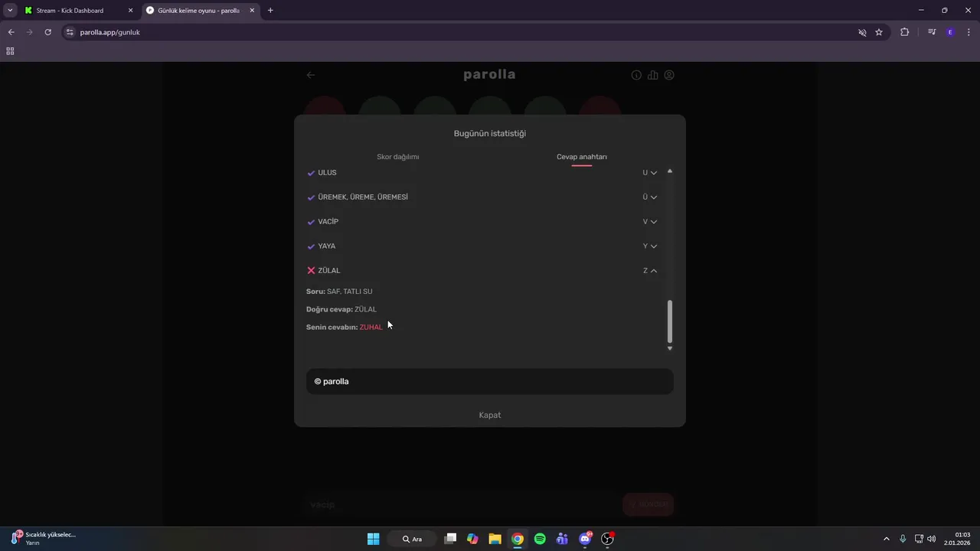Viewport: 980px width, 551px height.
Task: Open the Extensions puzzle icon
Action: [x=904, y=32]
